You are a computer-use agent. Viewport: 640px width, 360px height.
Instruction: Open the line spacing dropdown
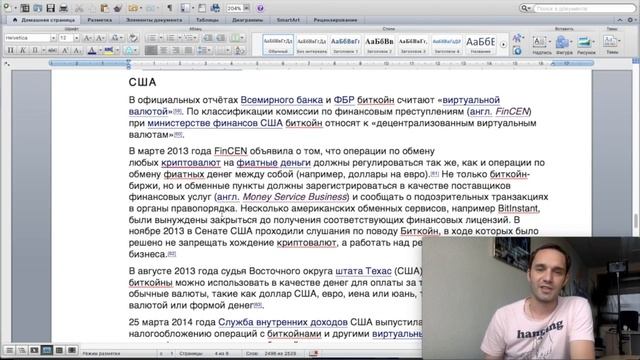pyautogui.click(x=204, y=50)
